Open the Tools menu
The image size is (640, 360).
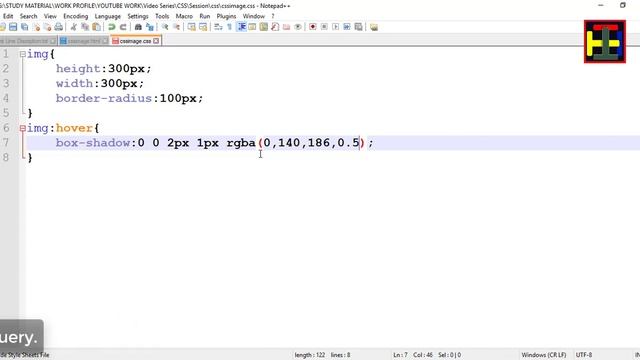(x=162, y=16)
